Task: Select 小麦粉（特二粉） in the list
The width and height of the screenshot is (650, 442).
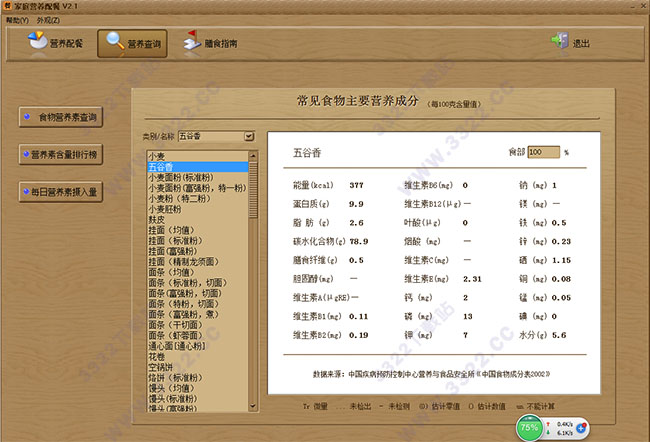Action: coord(197,199)
